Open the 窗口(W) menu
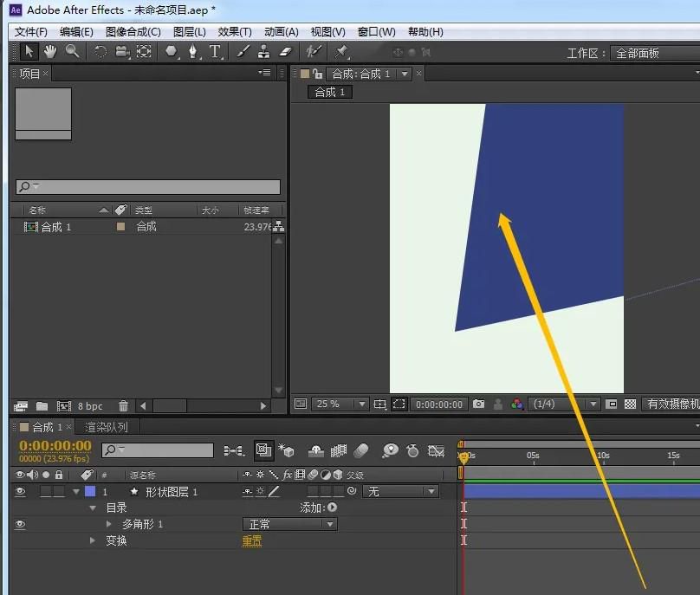Image resolution: width=700 pixels, height=595 pixels. [x=376, y=32]
